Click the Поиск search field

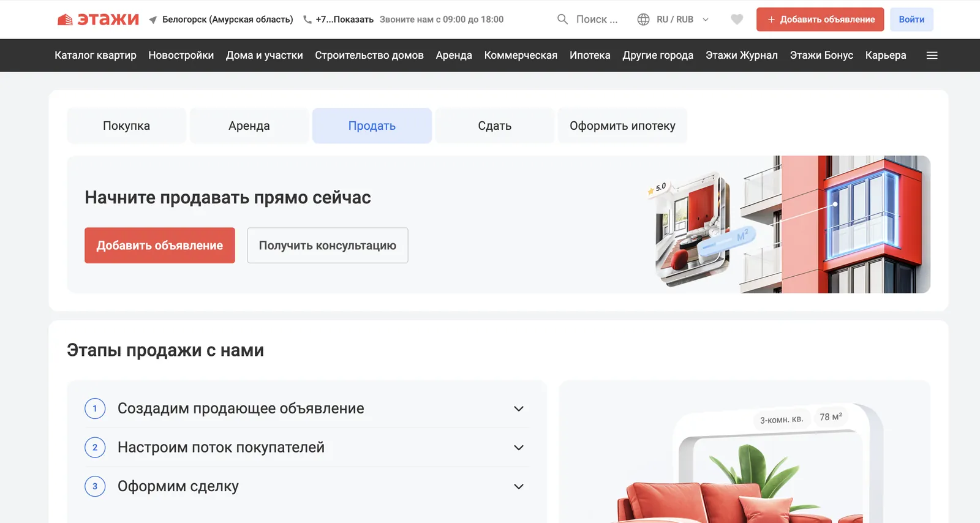[x=597, y=20]
